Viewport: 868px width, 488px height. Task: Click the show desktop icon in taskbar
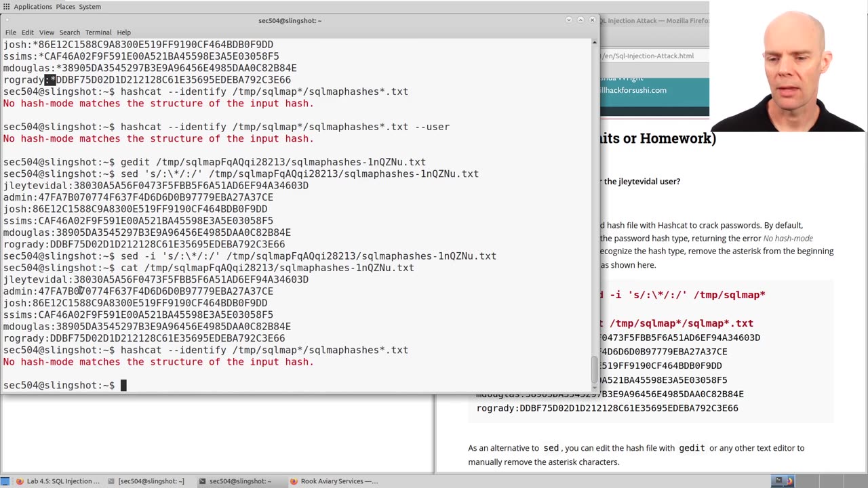tap(5, 481)
